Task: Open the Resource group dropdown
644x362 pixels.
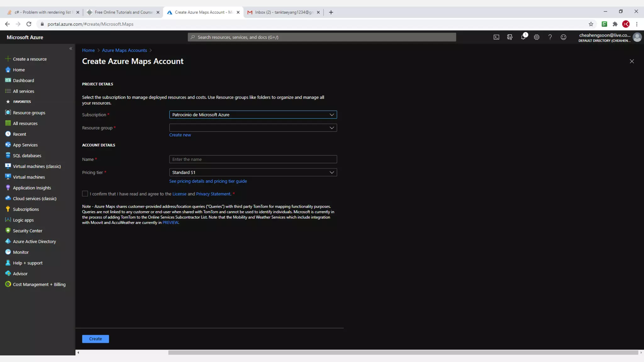Action: 253,128
